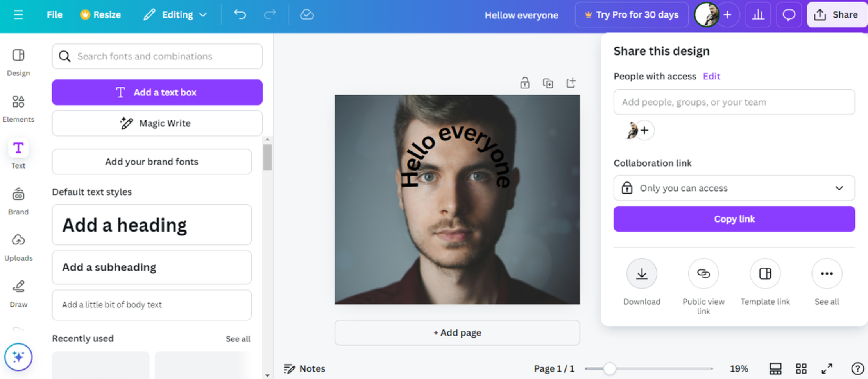The width and height of the screenshot is (868, 379).
Task: Click the Download icon
Action: [x=642, y=273]
